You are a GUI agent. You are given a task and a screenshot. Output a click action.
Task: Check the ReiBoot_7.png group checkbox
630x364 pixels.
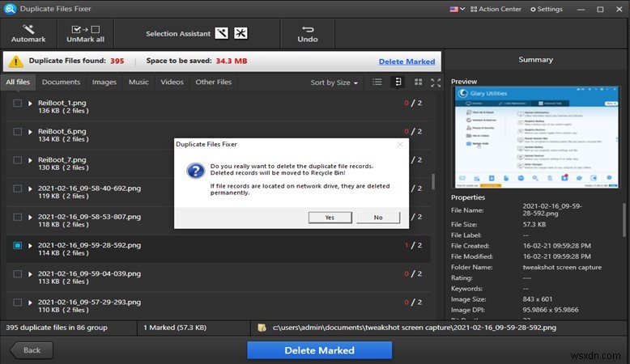coord(17,160)
